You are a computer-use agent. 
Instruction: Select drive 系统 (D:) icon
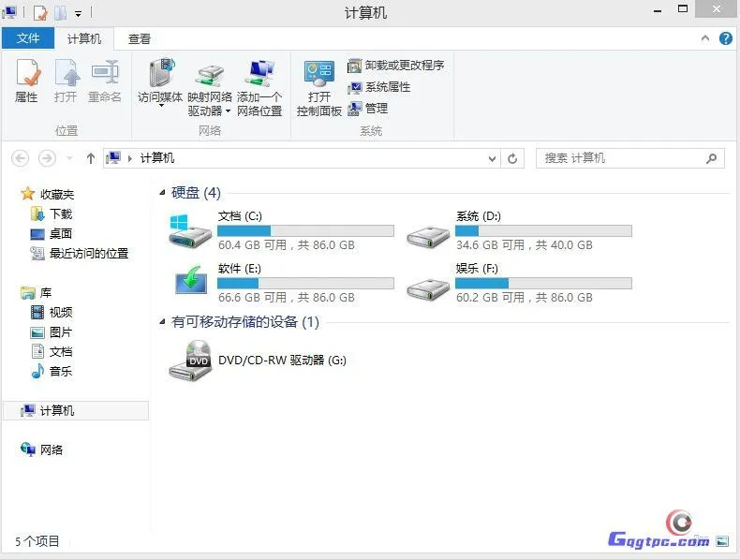click(x=428, y=236)
